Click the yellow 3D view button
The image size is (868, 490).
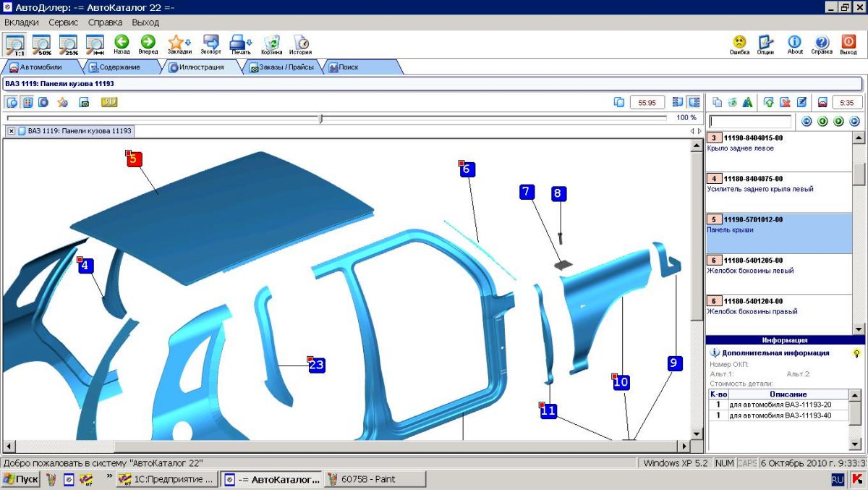tap(109, 102)
